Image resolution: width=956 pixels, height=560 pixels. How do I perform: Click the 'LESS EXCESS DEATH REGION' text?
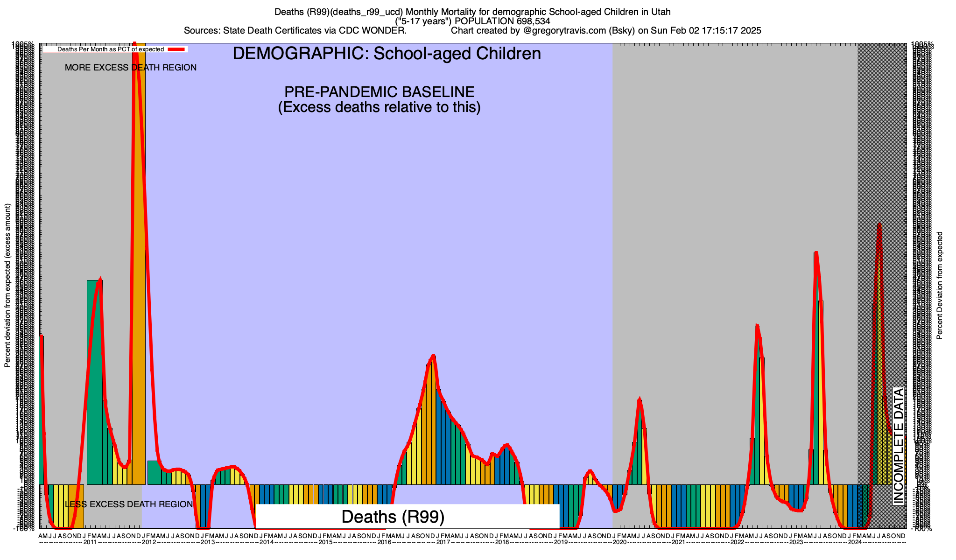[128, 504]
